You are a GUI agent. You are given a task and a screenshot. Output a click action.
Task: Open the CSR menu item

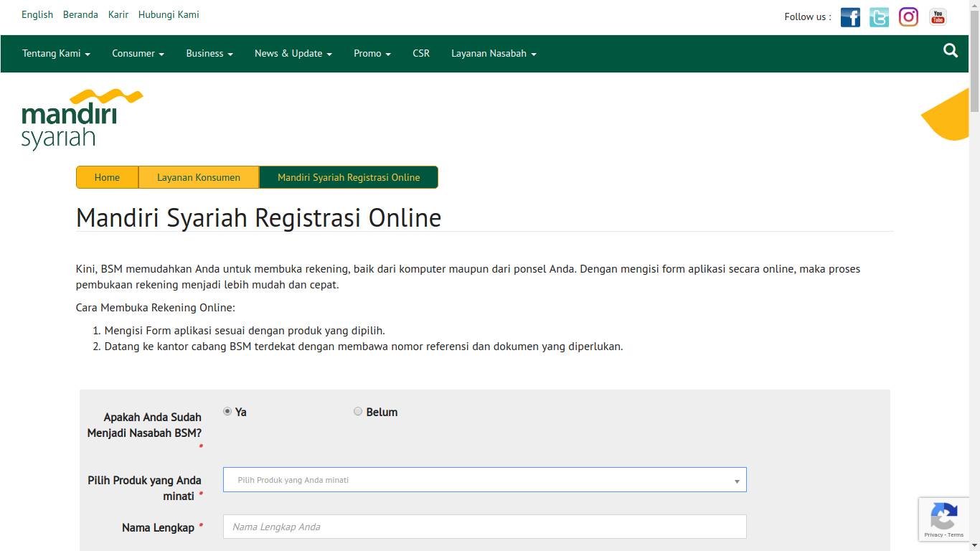[x=421, y=54]
